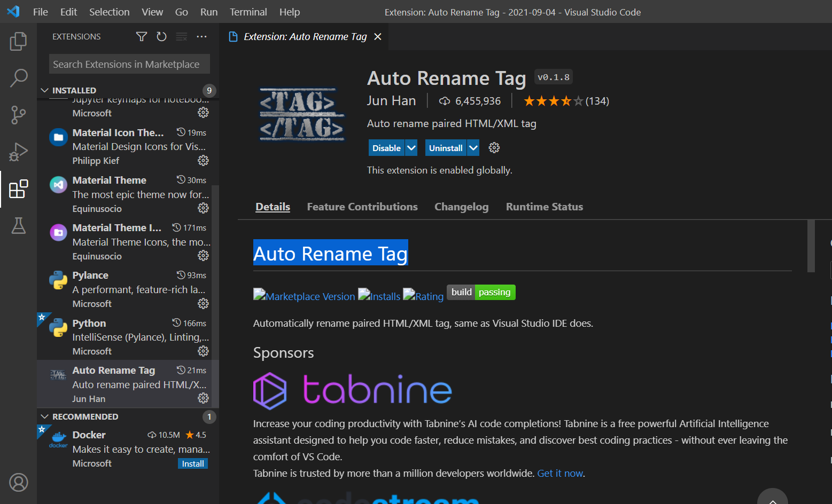This screenshot has height=504, width=832.
Task: Open the Jun Han publisher link
Action: point(391,101)
